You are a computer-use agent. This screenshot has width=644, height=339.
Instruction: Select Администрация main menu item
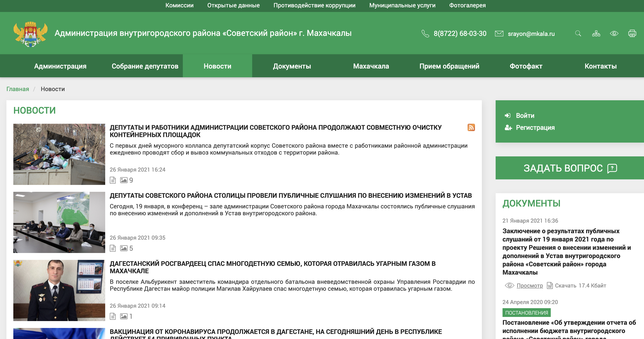click(x=60, y=66)
